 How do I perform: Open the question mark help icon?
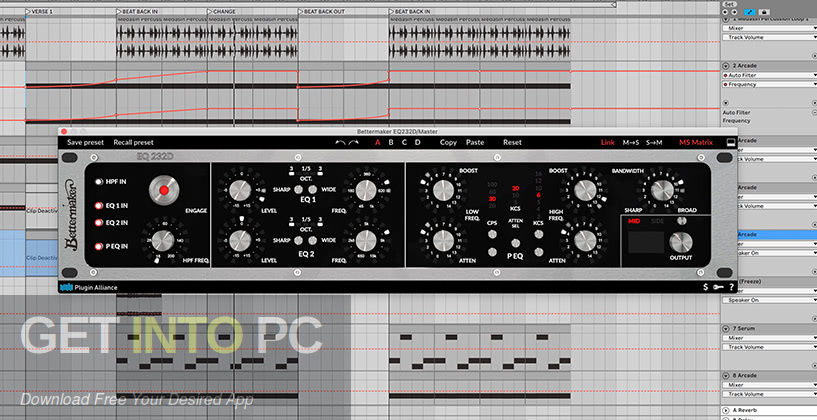tap(732, 287)
